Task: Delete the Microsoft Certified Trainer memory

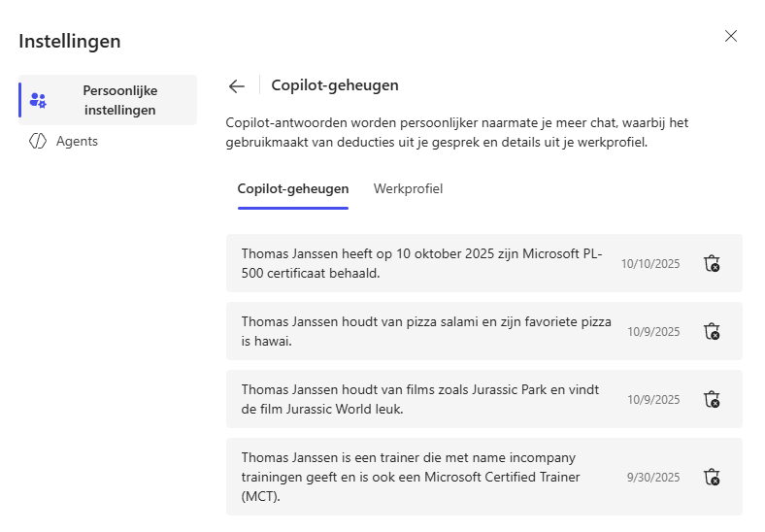Action: [x=712, y=477]
